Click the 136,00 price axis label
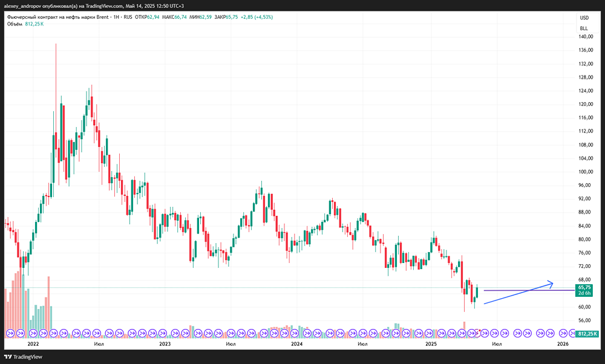 586,50
